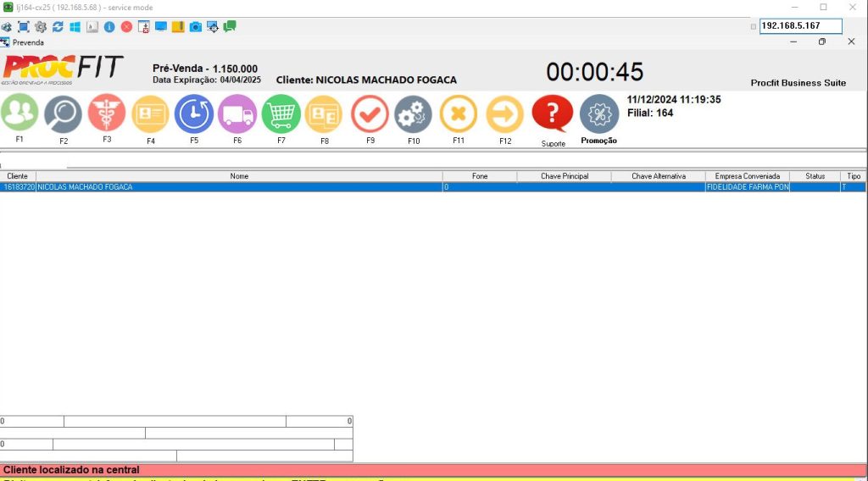Screen dimensions: 868x481
Task: Click the window with red X icon
Action: tap(143, 26)
